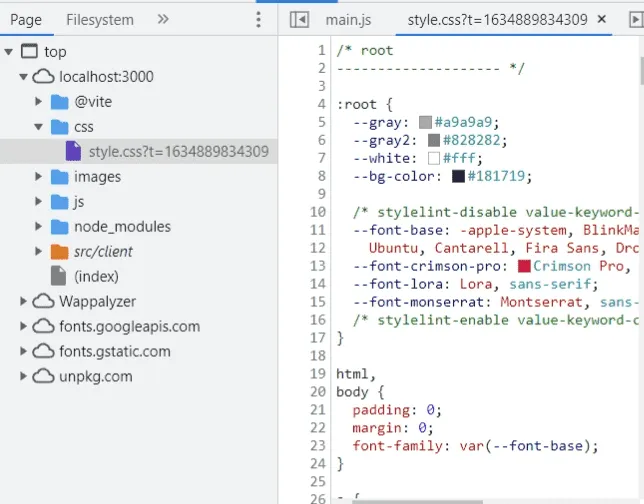The image size is (644, 504).
Task: Click the editor horizontal scrollbar thumb
Action: pos(417,502)
